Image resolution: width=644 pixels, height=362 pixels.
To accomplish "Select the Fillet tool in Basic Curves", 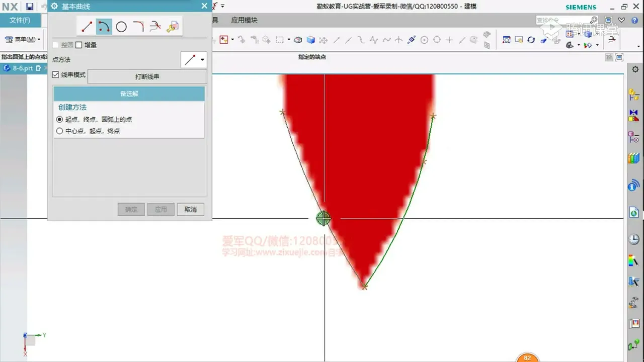I will [138, 27].
